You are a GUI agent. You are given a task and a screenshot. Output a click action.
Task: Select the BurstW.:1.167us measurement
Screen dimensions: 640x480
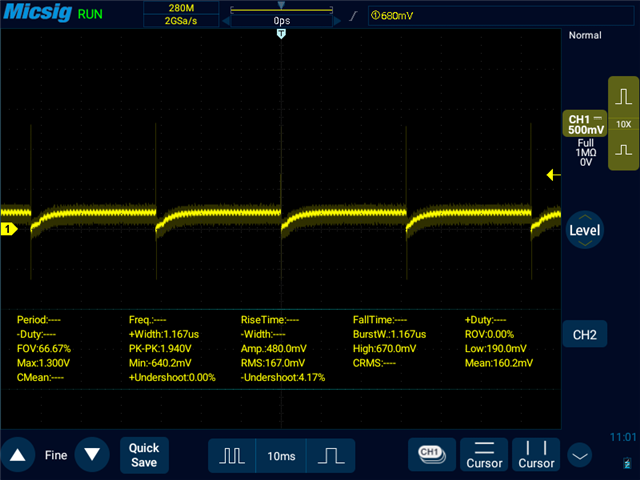click(x=389, y=334)
